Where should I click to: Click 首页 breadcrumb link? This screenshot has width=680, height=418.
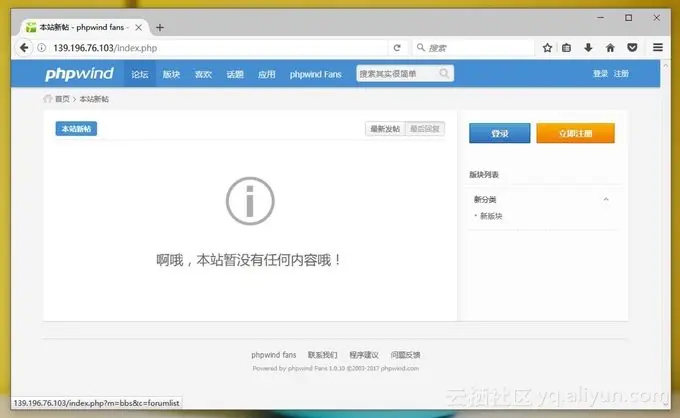(x=62, y=99)
